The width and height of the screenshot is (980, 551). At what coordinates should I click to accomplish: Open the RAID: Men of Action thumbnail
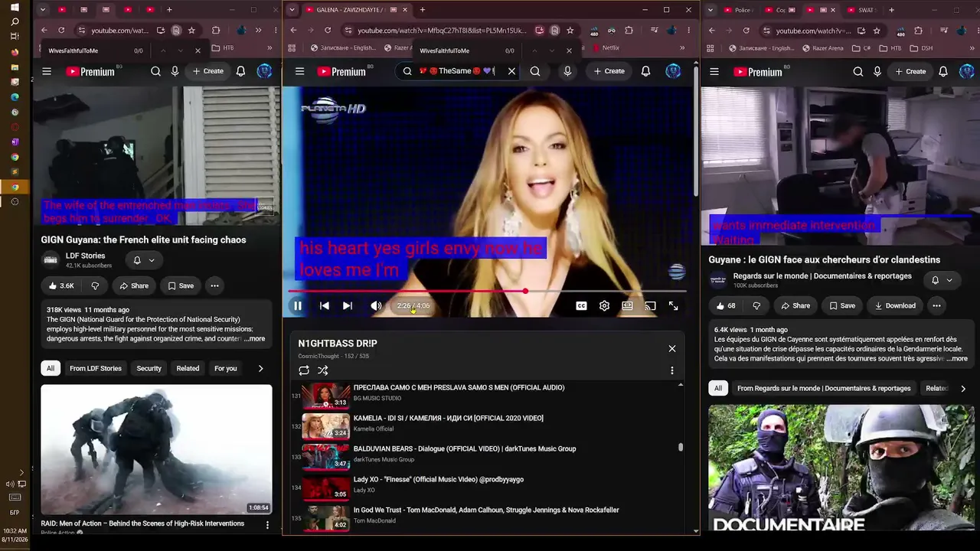156,449
